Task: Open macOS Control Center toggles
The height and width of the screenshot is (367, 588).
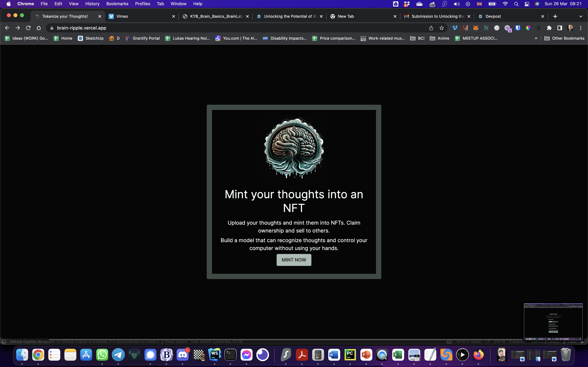Action: coord(527,4)
